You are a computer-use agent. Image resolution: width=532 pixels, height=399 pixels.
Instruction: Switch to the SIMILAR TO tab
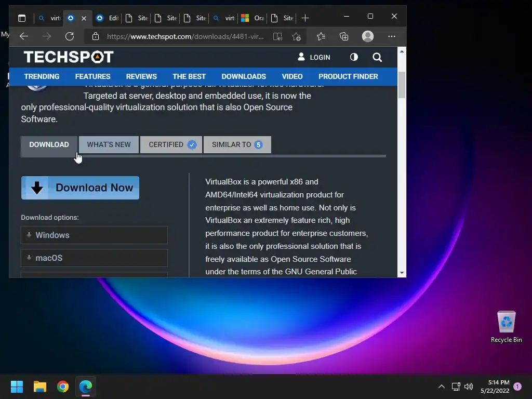[x=237, y=145]
